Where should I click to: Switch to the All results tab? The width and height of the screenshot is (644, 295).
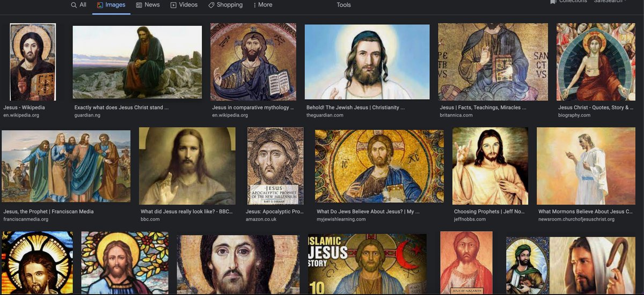pos(78,5)
